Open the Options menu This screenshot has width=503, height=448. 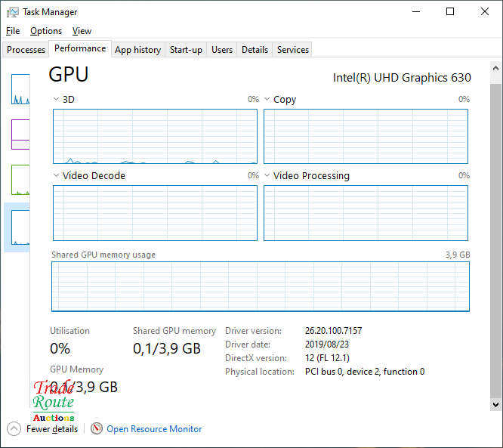[x=46, y=31]
